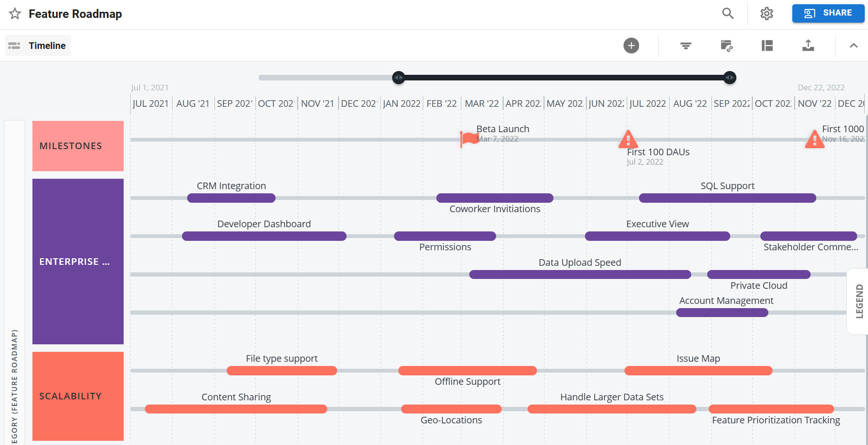Select the Data Upload Speed task bar

[x=579, y=274]
